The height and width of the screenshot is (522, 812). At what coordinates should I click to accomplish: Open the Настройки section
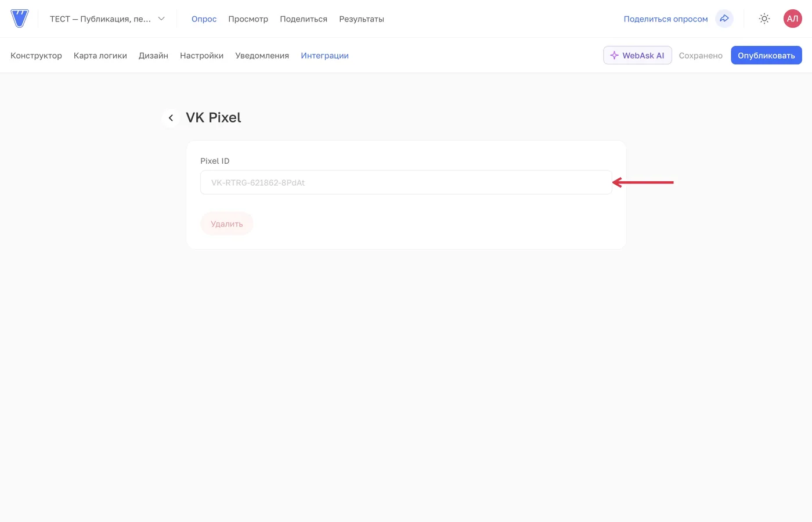click(201, 56)
